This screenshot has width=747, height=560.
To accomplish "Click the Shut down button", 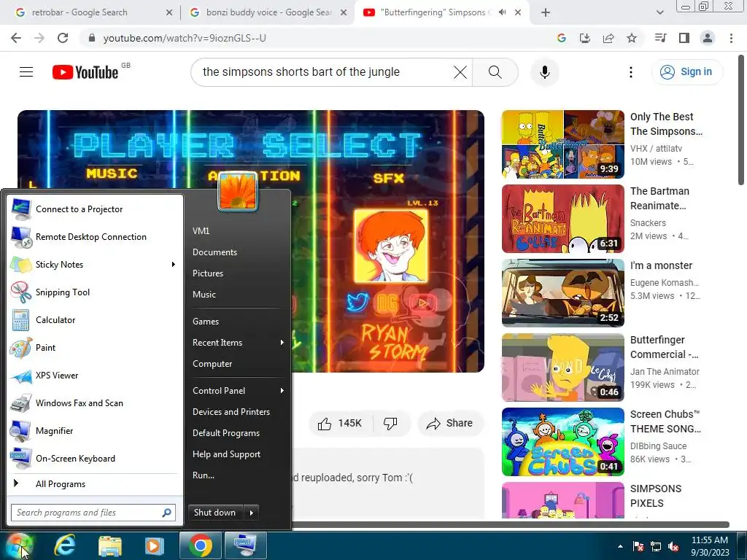I will click(215, 513).
